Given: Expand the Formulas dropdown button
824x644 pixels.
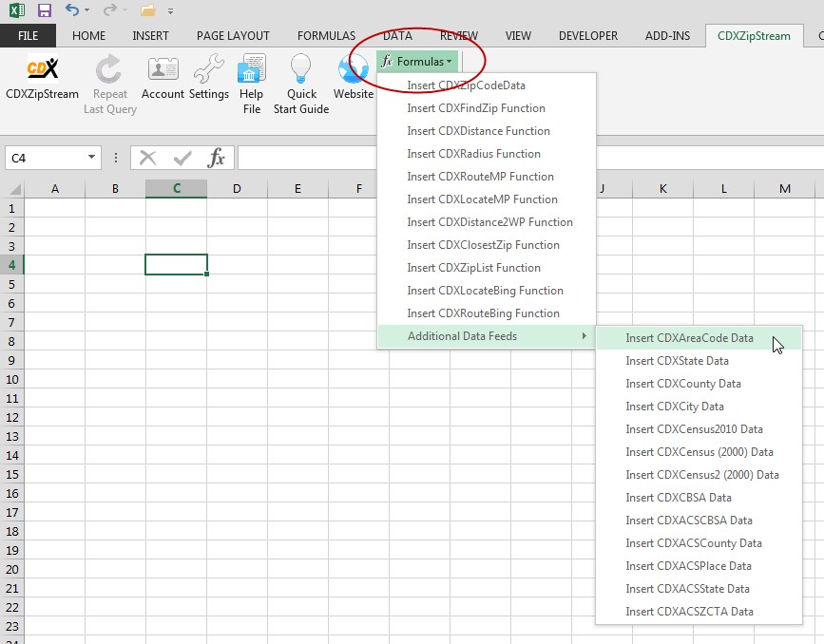Looking at the screenshot, I should pos(417,62).
